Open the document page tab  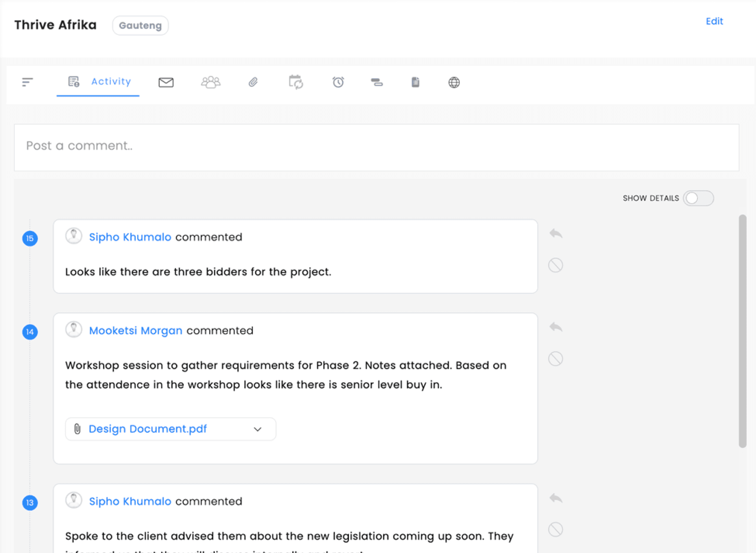tap(415, 82)
